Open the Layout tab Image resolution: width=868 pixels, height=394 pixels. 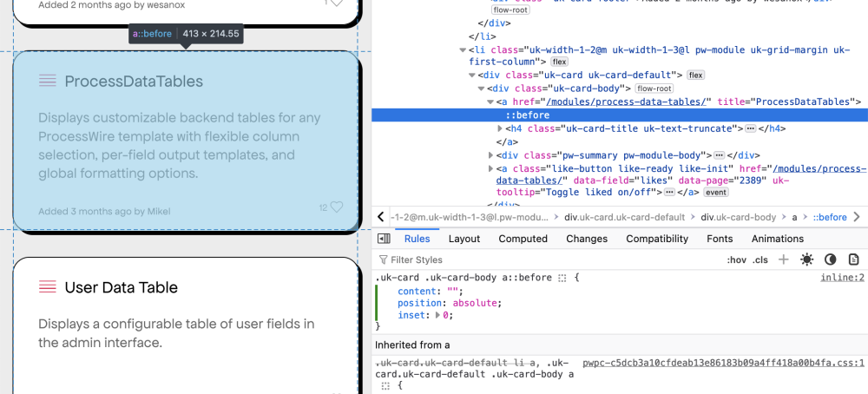click(x=464, y=239)
